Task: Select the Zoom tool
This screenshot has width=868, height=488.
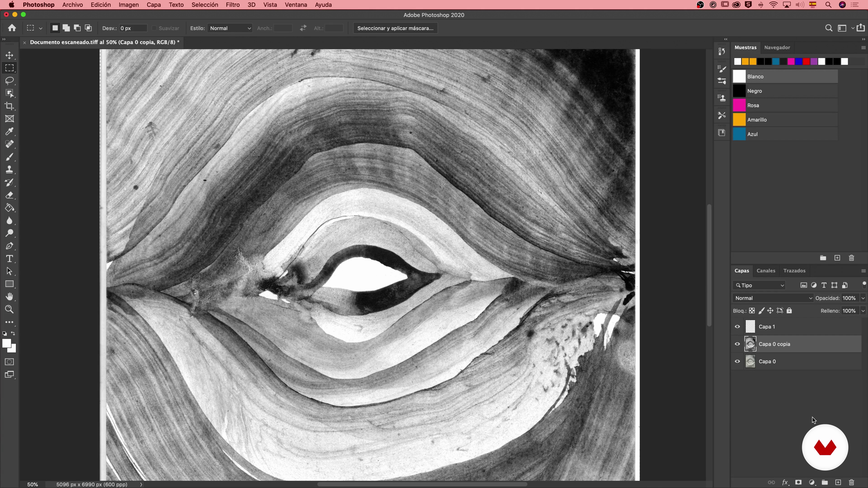Action: (x=9, y=310)
